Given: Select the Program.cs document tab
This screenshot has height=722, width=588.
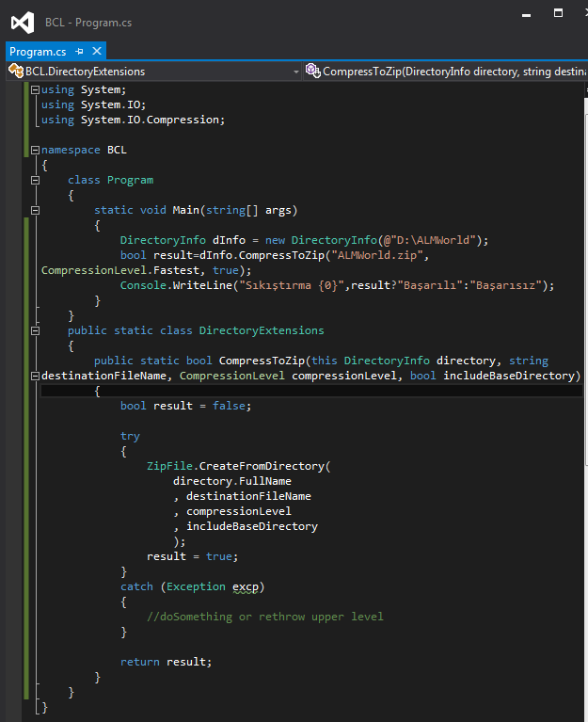Looking at the screenshot, I should [38, 51].
